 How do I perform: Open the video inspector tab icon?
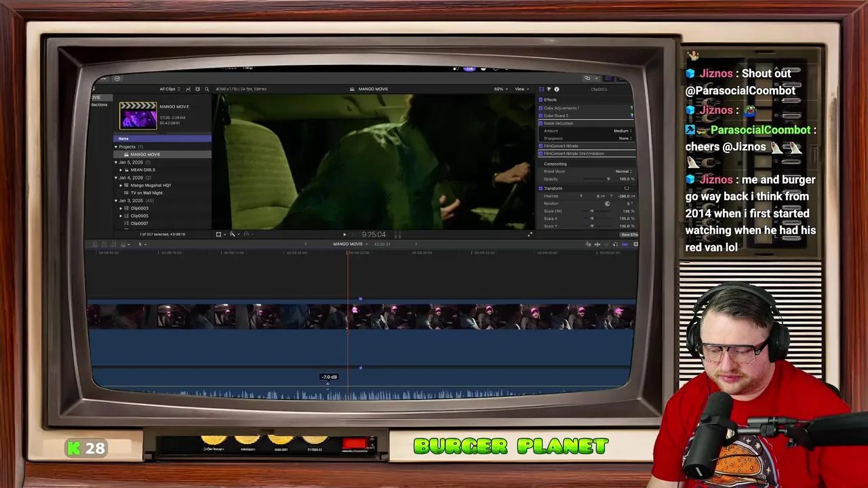[541, 89]
